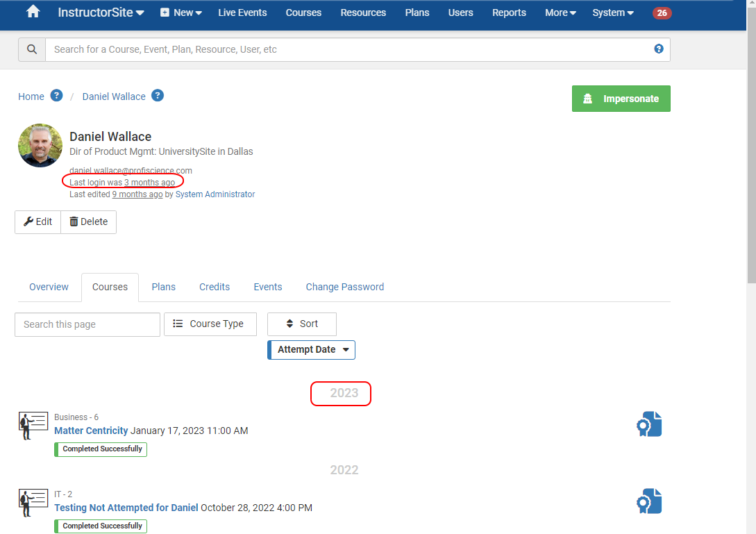
Task: Go to Resources in navigation bar
Action: click(363, 12)
